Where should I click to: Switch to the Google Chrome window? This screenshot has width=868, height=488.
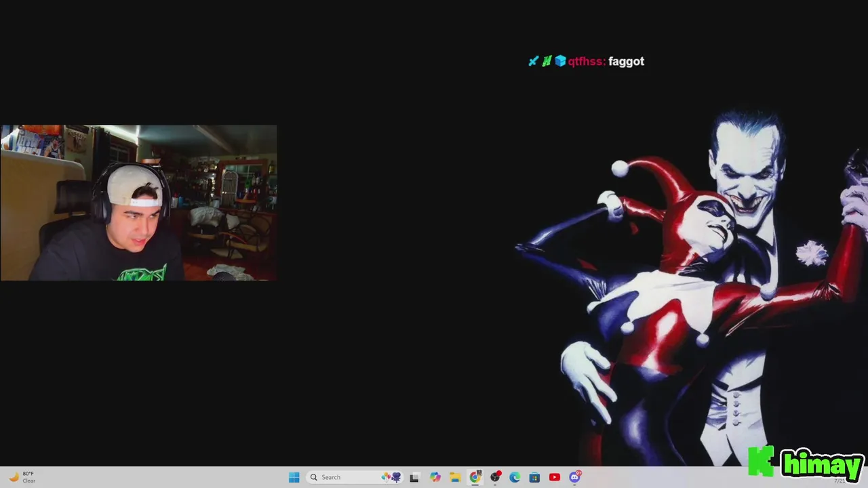click(x=475, y=477)
